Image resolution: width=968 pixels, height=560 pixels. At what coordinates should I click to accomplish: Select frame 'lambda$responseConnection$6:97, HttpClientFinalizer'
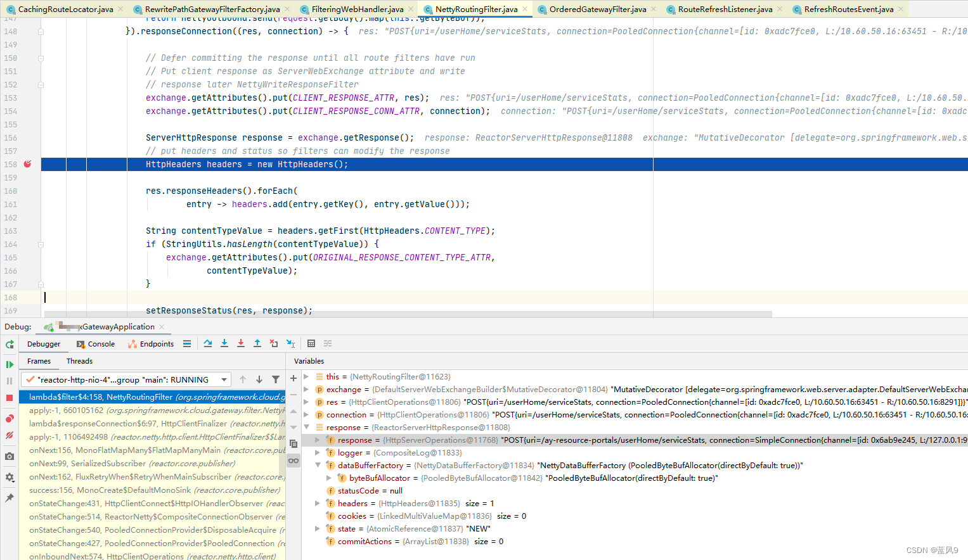coord(152,424)
